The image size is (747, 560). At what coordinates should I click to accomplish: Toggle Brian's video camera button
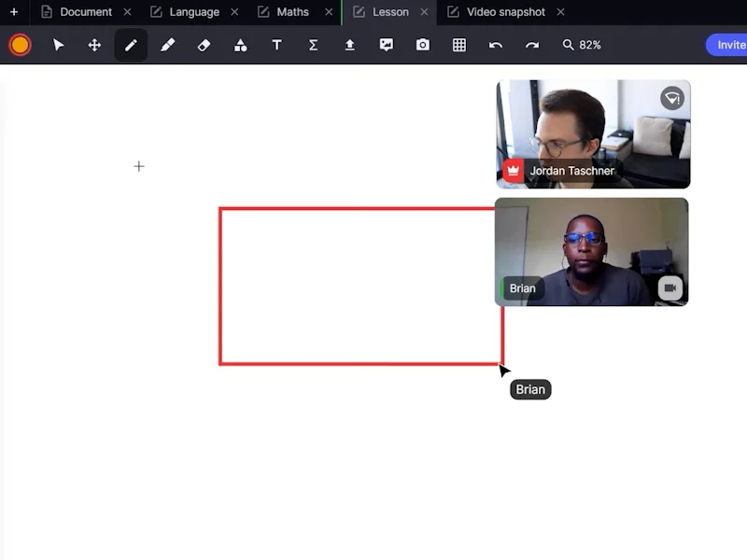pos(669,288)
